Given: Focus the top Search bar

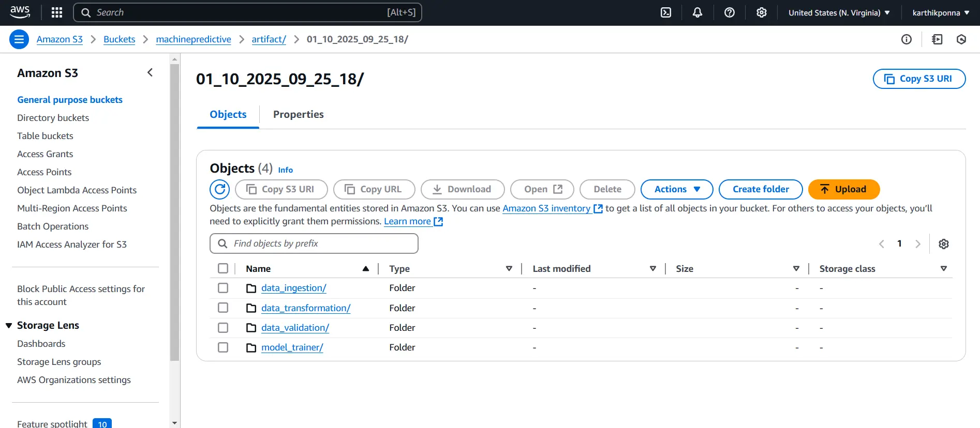Looking at the screenshot, I should point(248,12).
